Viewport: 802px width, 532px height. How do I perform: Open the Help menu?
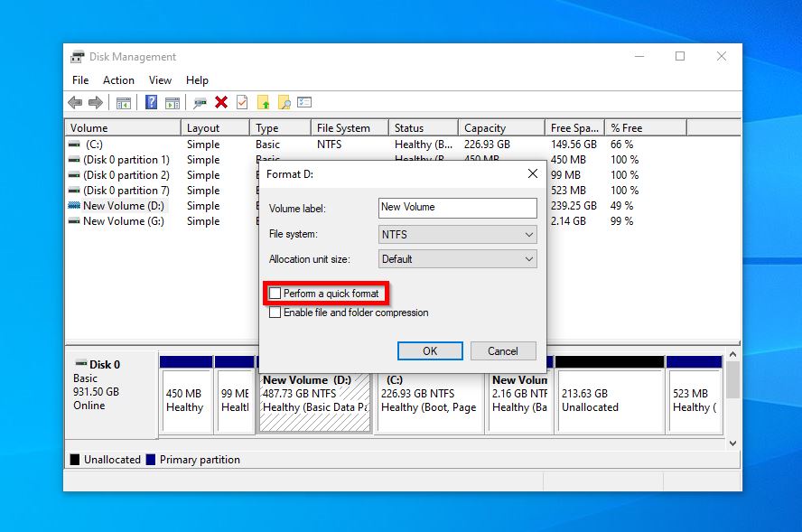pyautogui.click(x=197, y=80)
